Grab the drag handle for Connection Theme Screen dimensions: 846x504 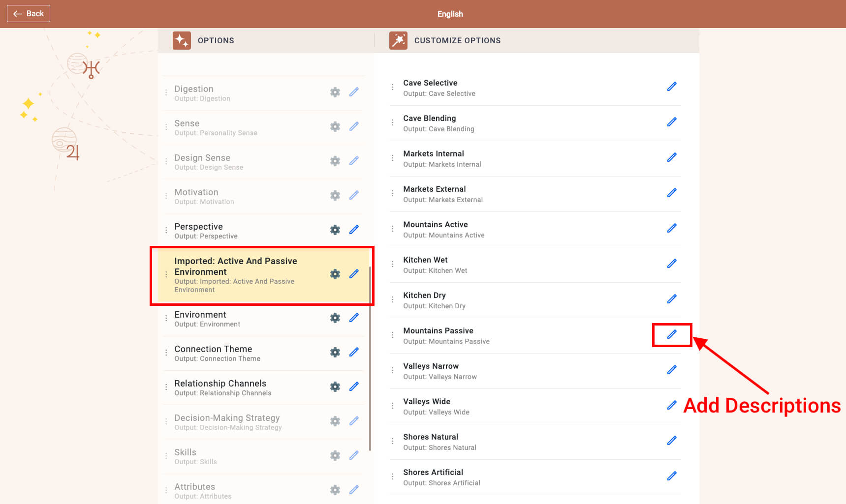click(166, 352)
